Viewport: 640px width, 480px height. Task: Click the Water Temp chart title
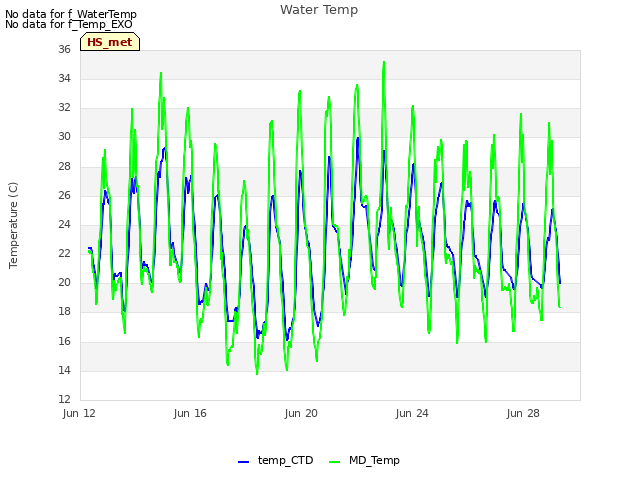coord(319,10)
